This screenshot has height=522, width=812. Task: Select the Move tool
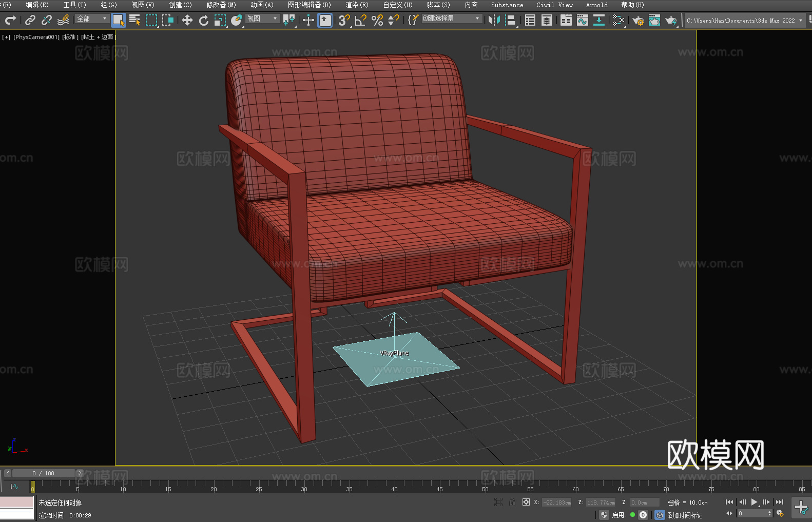(187, 20)
